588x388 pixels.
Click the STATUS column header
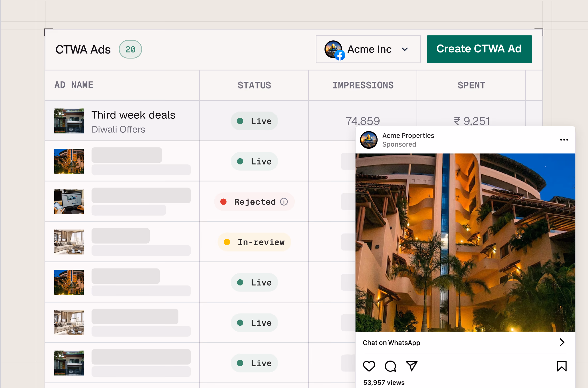[254, 85]
